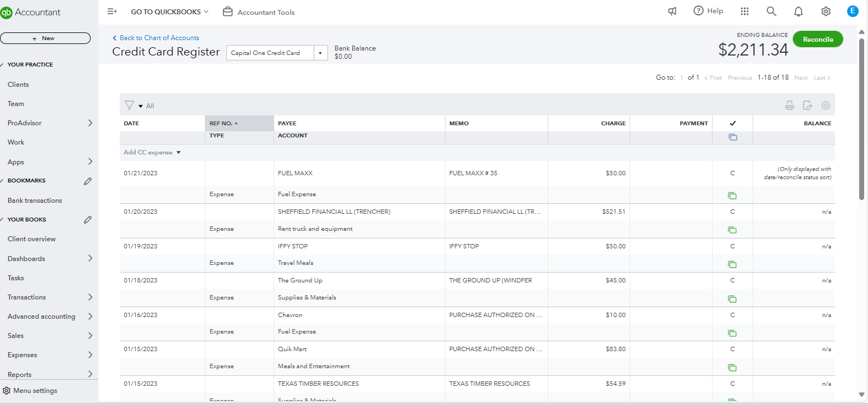Click attachment icon on FUEL MAXX row

[x=732, y=196]
